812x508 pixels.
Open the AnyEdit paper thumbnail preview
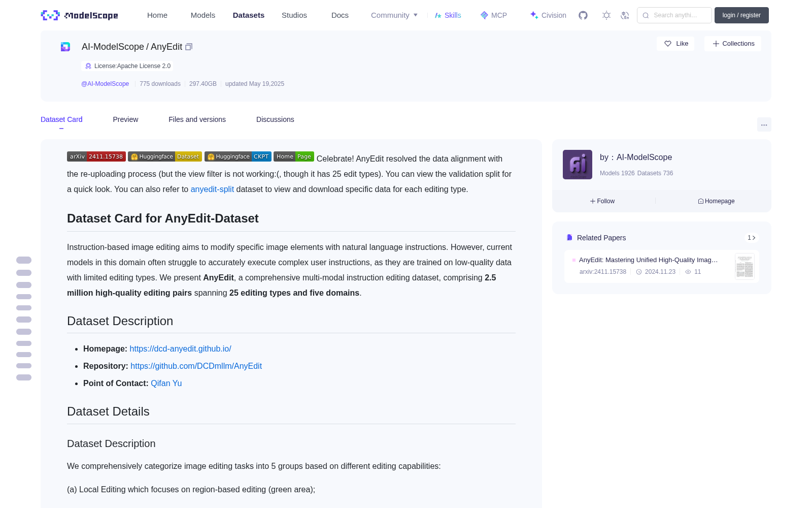(x=745, y=266)
